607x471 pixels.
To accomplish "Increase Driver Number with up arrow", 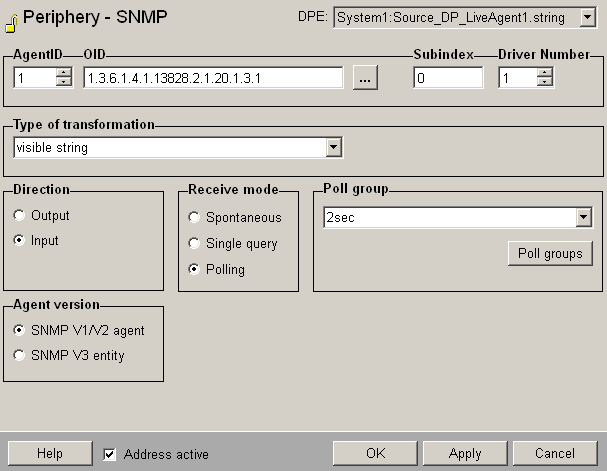I will point(547,73).
